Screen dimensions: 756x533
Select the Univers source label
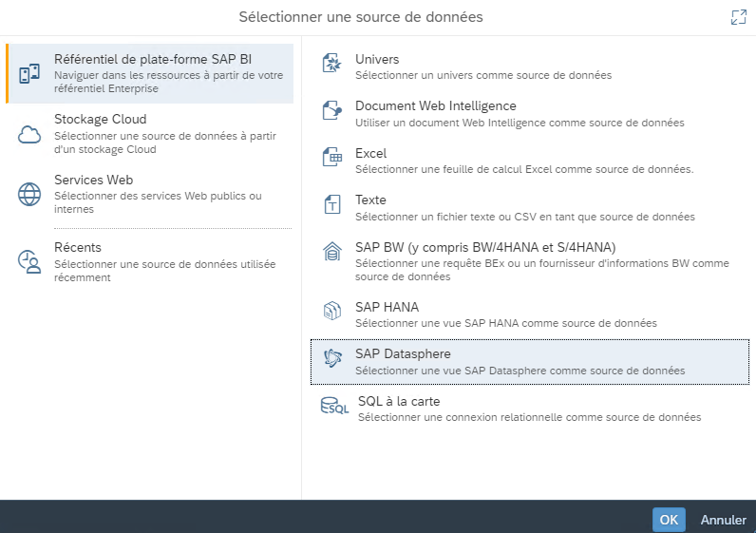(x=377, y=60)
